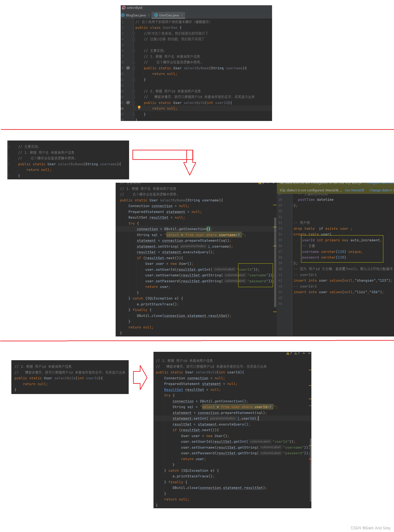Click the class icon on UserDao.java tab
394x532 pixels.
(156, 15)
